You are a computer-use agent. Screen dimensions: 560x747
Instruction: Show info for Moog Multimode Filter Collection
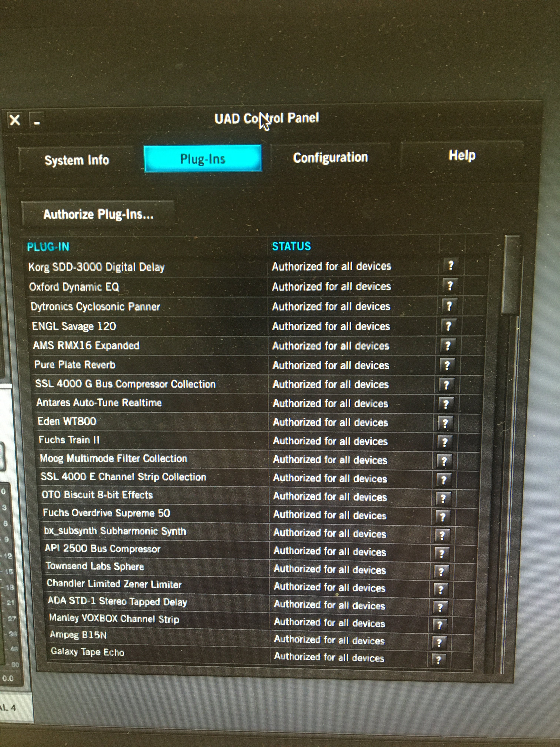click(444, 460)
